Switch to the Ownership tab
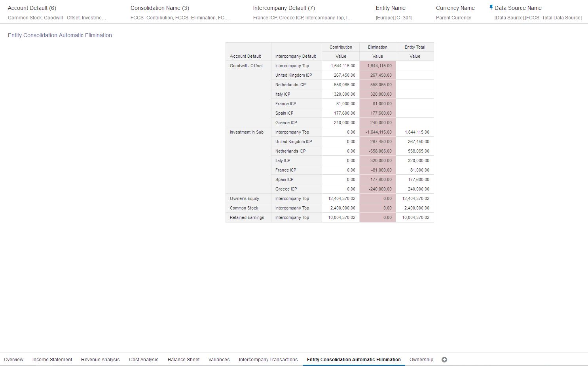This screenshot has width=588, height=366. (421, 359)
